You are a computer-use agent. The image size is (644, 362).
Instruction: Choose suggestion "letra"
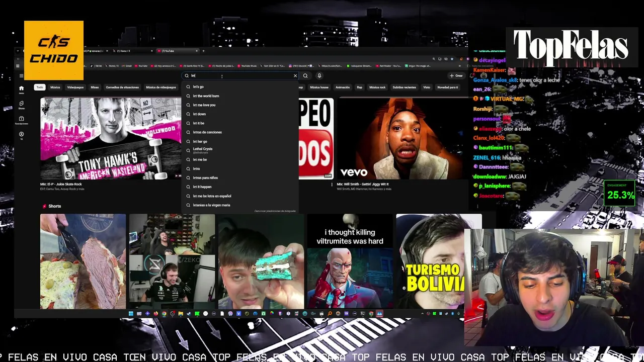click(x=240, y=169)
